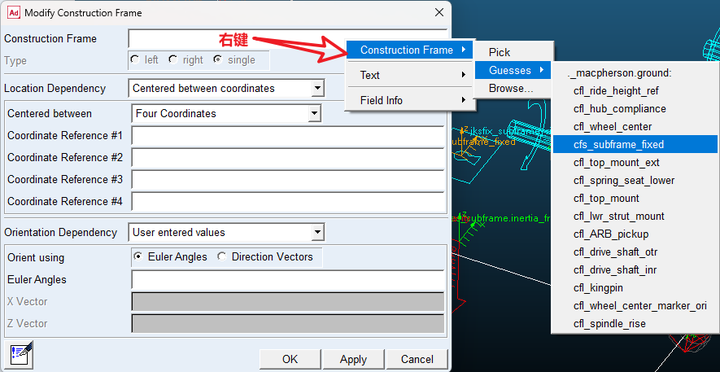720x372 pixels.
Task: Close the Modify Construction Frame dialog
Action: [439, 12]
